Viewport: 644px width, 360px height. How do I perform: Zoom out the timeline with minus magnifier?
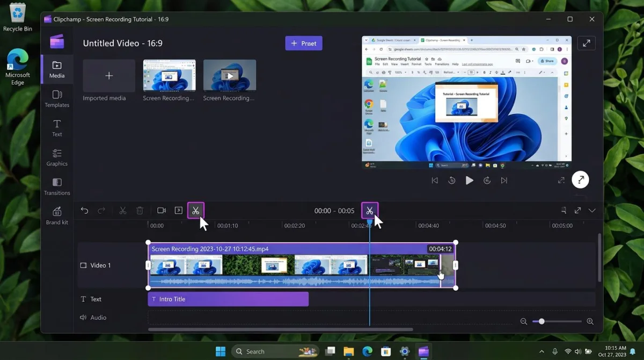524,321
